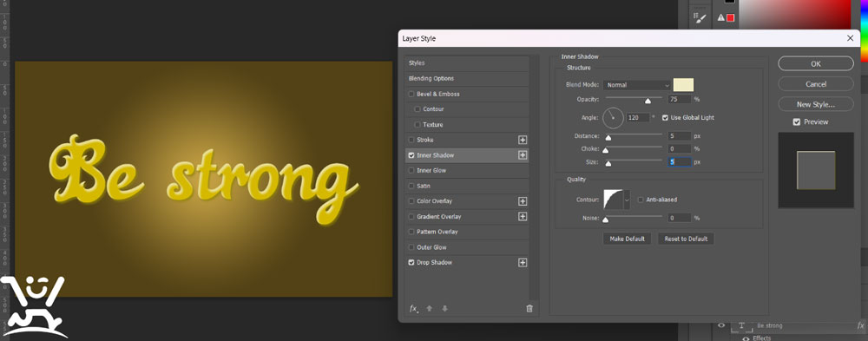Click the Noise slider handle
Image resolution: width=868 pixels, height=341 pixels.
[x=606, y=220]
